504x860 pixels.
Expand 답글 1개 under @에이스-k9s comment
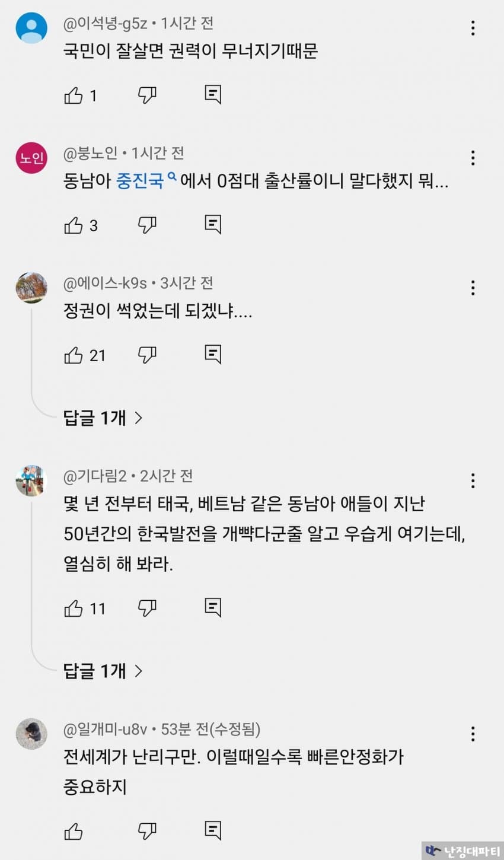click(x=103, y=418)
